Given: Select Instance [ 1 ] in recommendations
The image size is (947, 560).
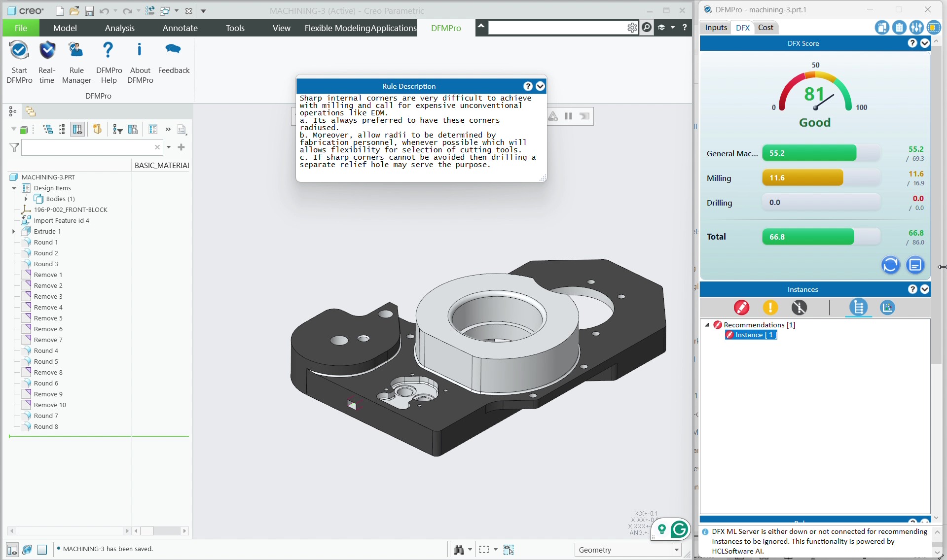Looking at the screenshot, I should pyautogui.click(x=751, y=335).
